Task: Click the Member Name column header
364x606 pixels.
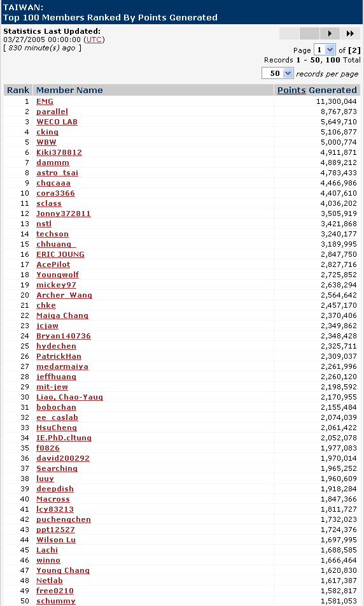Action: pos(69,90)
